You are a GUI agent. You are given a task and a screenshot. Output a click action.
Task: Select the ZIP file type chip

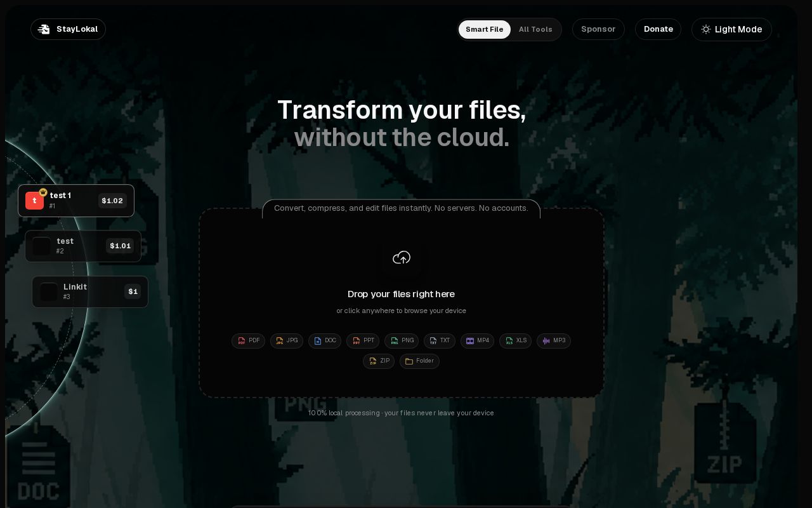coord(379,361)
